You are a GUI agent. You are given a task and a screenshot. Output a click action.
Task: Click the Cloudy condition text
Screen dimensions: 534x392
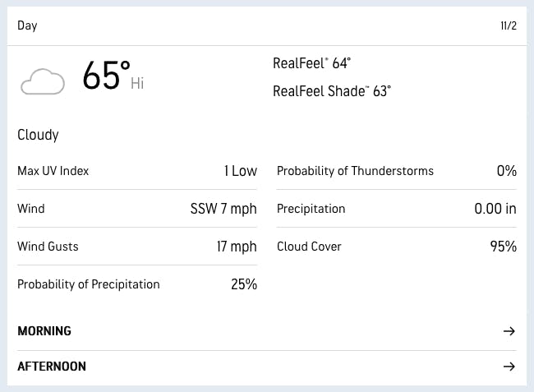(x=38, y=135)
